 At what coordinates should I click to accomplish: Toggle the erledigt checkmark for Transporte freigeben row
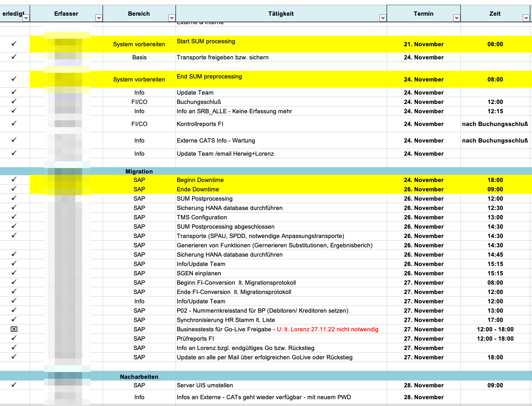click(x=14, y=56)
